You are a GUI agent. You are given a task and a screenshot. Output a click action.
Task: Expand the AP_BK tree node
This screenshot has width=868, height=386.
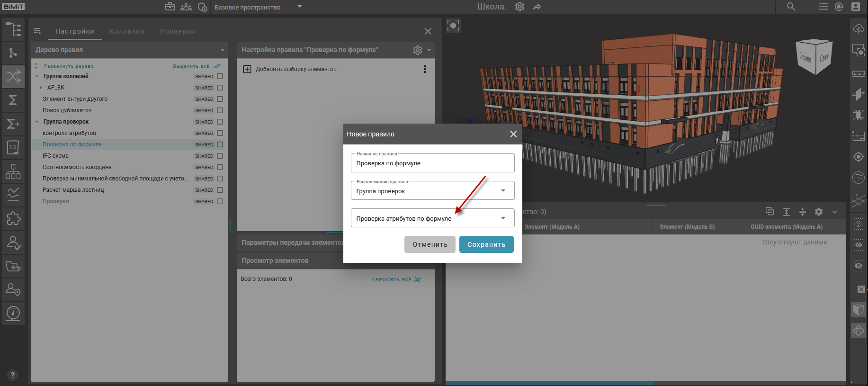pyautogui.click(x=41, y=88)
